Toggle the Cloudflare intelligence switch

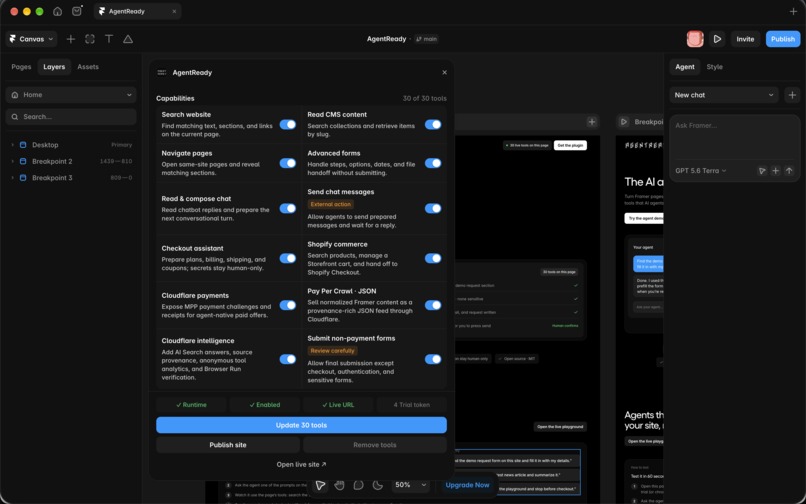pyautogui.click(x=287, y=359)
